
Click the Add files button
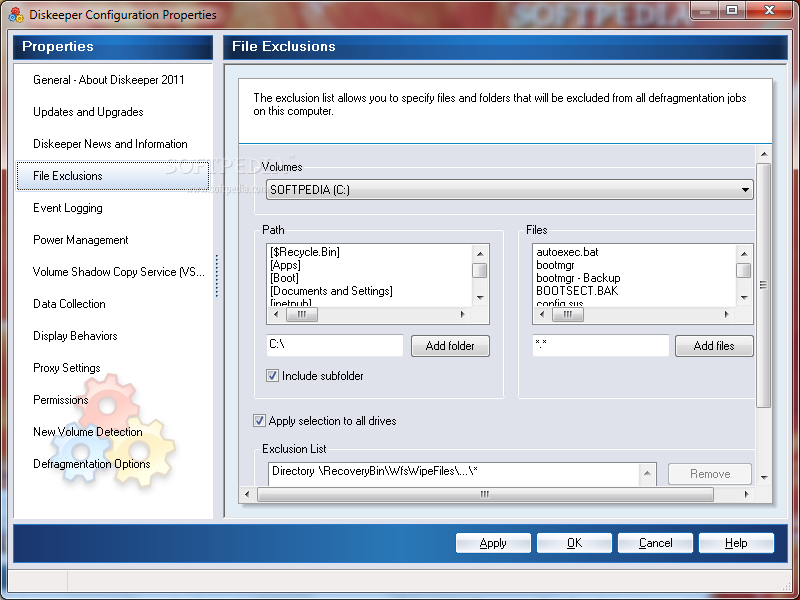click(x=714, y=346)
